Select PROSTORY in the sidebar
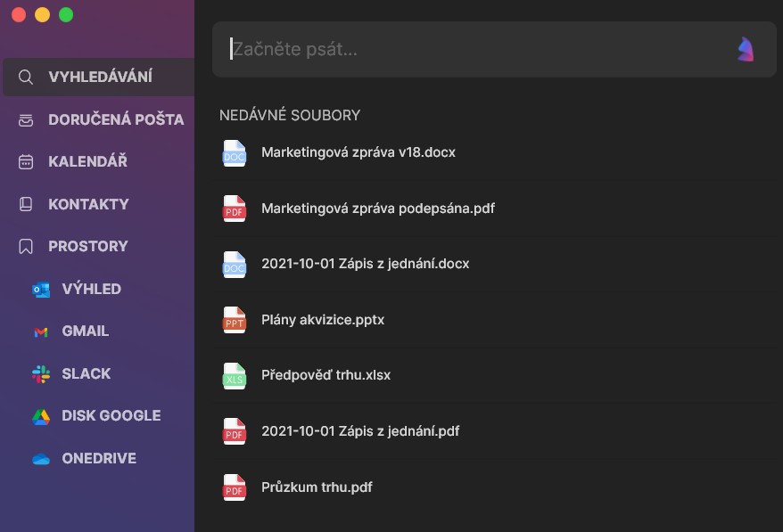The width and height of the screenshot is (783, 532). pos(87,246)
